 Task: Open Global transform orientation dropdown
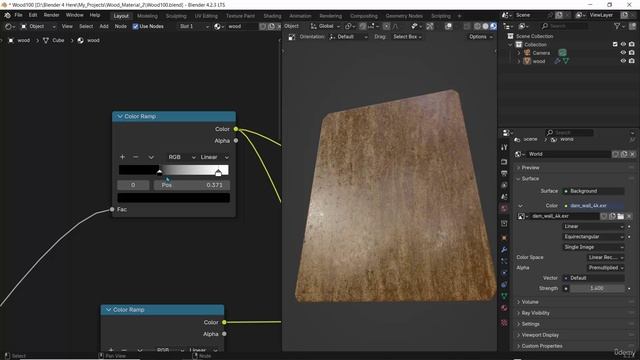325,27
